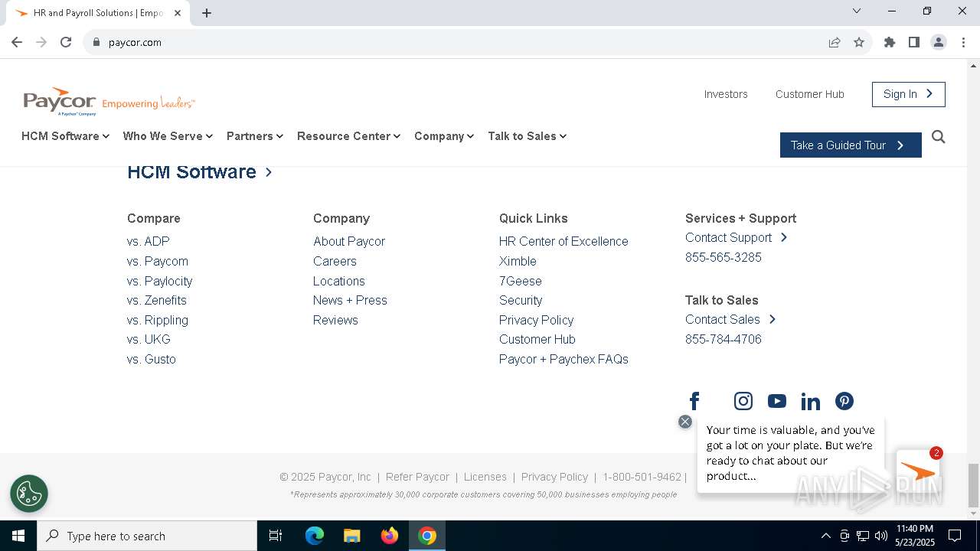
Task: Open vs. Paycom comparison
Action: [x=158, y=261]
